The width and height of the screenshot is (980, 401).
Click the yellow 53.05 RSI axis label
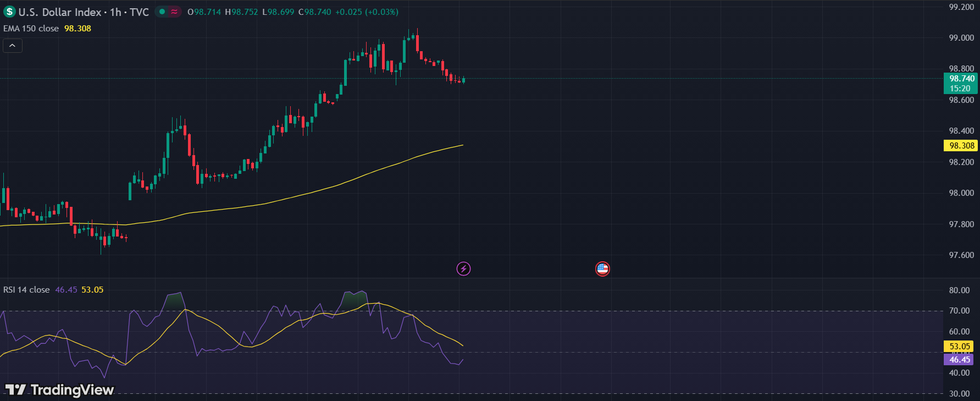tap(959, 347)
